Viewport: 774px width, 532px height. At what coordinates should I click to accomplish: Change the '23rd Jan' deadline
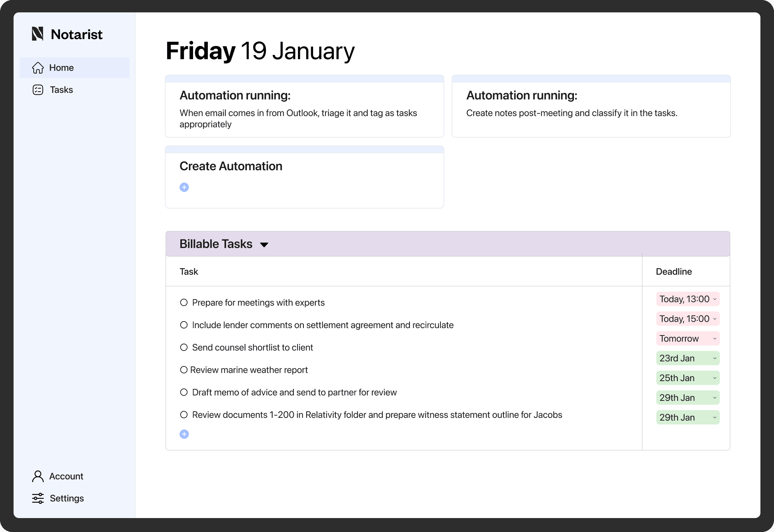point(688,358)
